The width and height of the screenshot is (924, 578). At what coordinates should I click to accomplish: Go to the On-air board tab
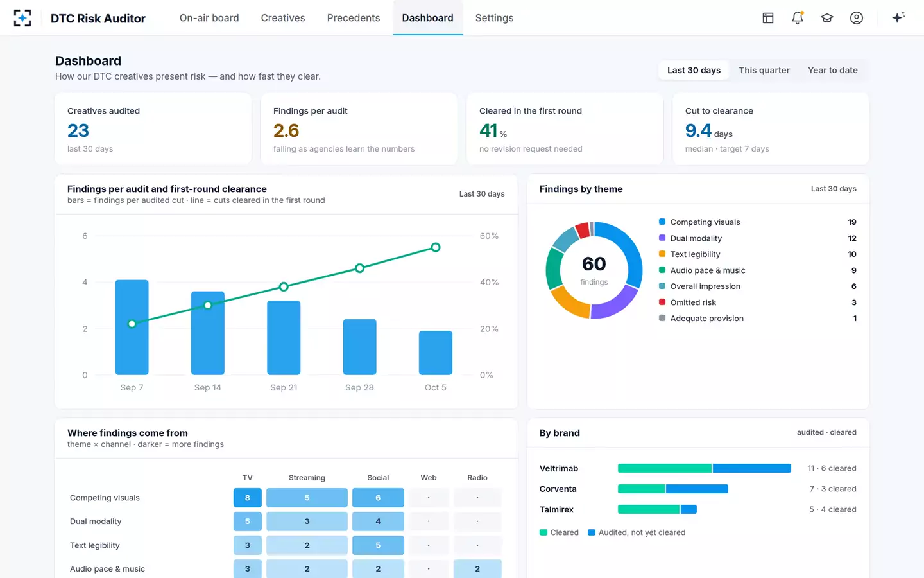click(x=209, y=18)
